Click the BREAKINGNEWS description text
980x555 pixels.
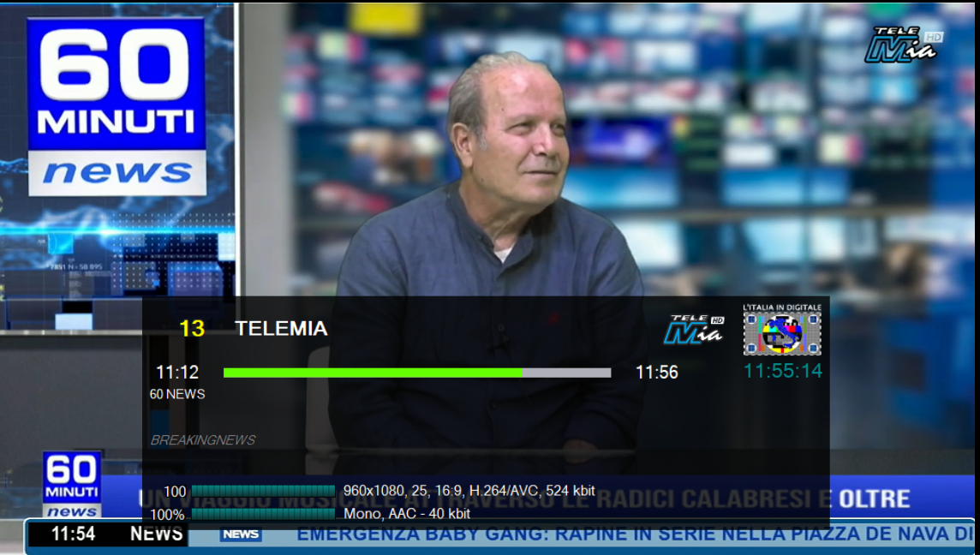pyautogui.click(x=203, y=440)
